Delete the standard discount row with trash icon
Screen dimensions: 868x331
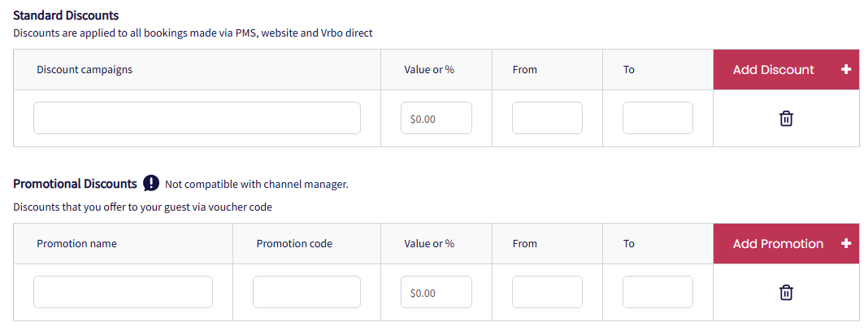786,119
